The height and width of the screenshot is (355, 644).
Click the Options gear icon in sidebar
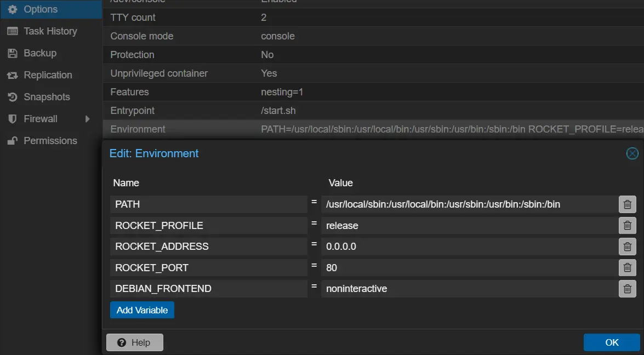(x=12, y=9)
